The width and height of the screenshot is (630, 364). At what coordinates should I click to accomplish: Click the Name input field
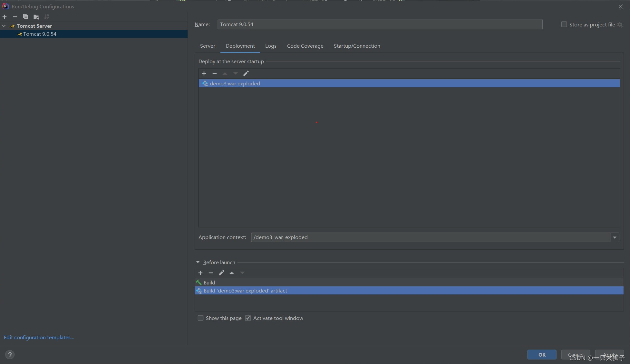point(380,24)
